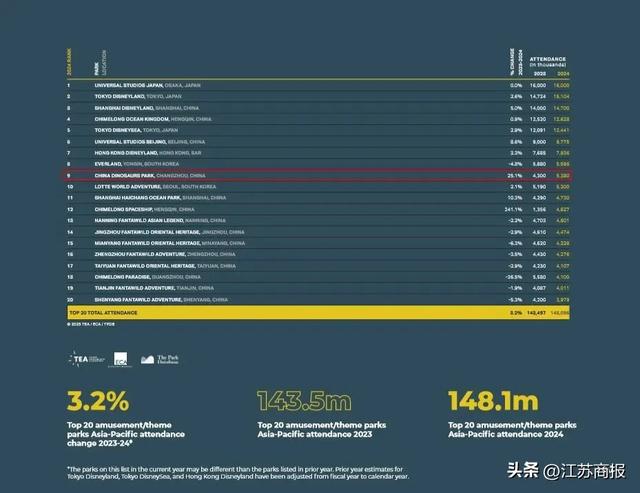The width and height of the screenshot is (640, 493).
Task: Select the Lotte World Adventure entry
Action: [x=156, y=187]
